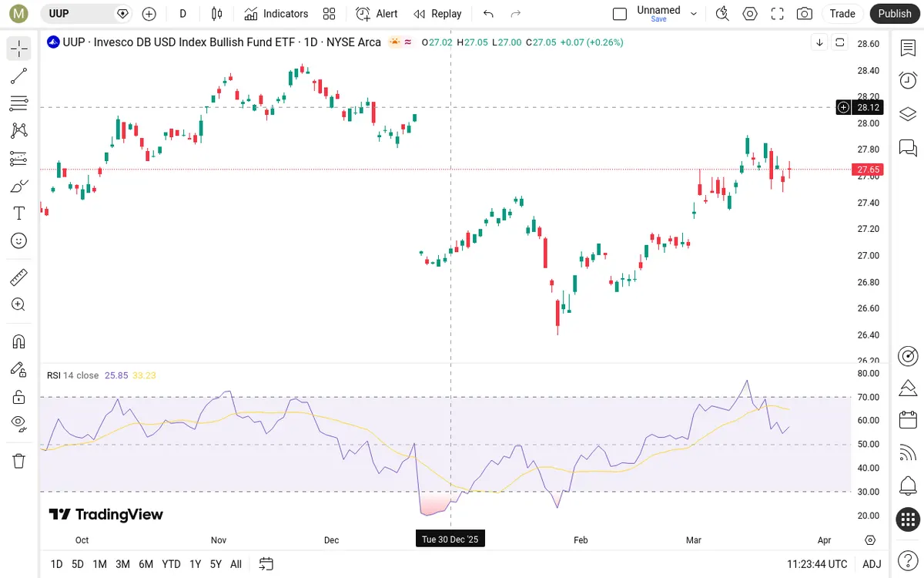Open the go to date picker
The width and height of the screenshot is (924, 578).
point(266,564)
